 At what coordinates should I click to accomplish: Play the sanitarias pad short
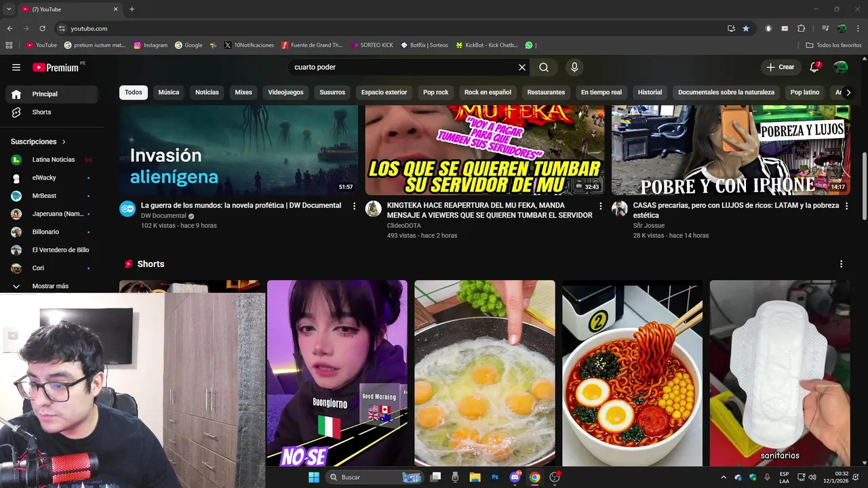click(780, 373)
